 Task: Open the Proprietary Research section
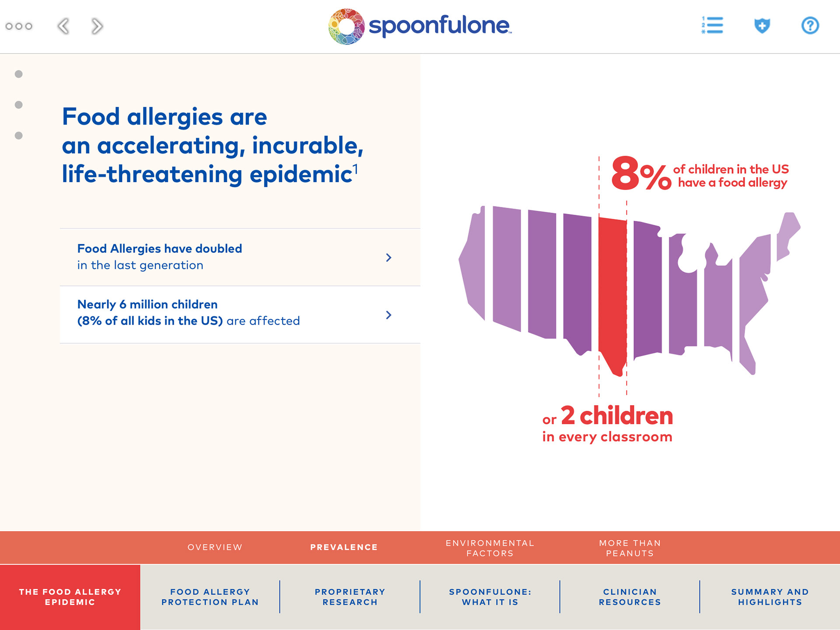[x=350, y=597]
